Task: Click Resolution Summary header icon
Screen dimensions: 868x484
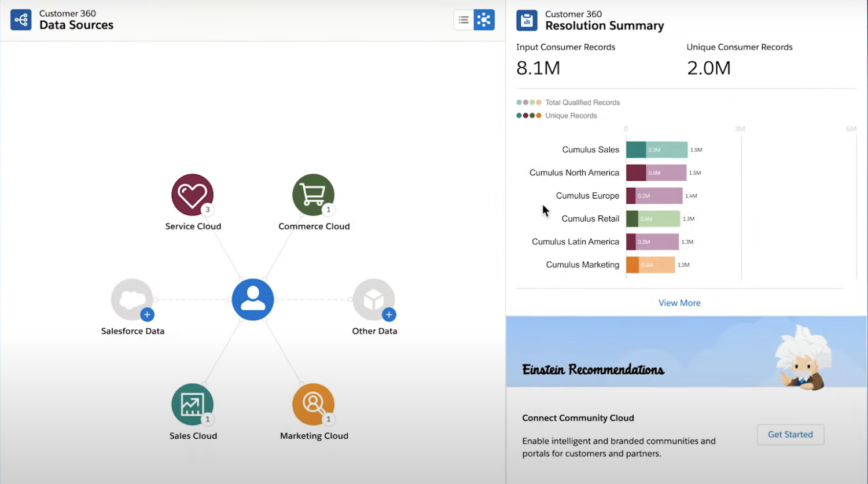Action: 527,20
